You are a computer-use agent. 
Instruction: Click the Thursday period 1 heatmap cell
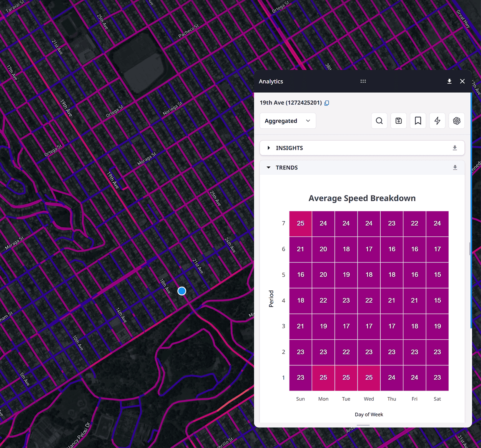[392, 378]
